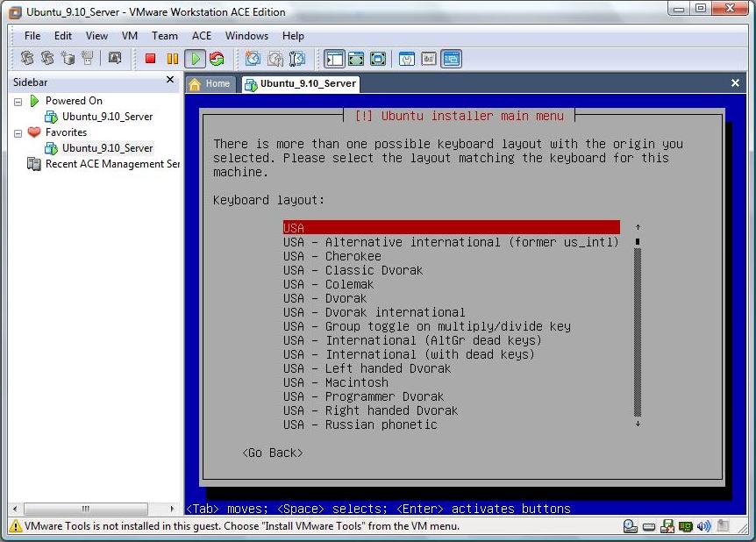Click the network adapter status icon
Screen dimensions: 756x542
point(686,526)
